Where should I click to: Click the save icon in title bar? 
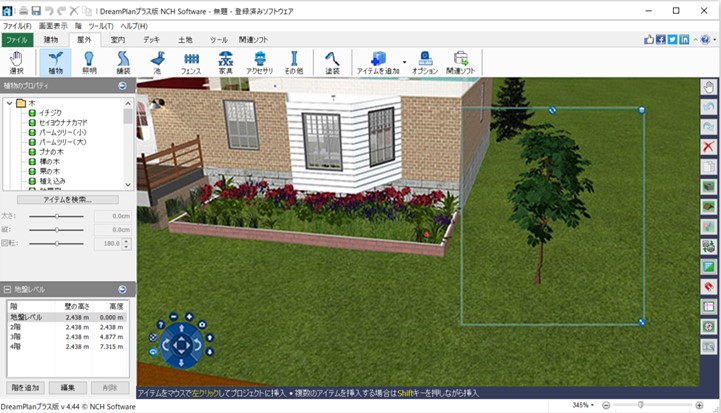tap(36, 11)
